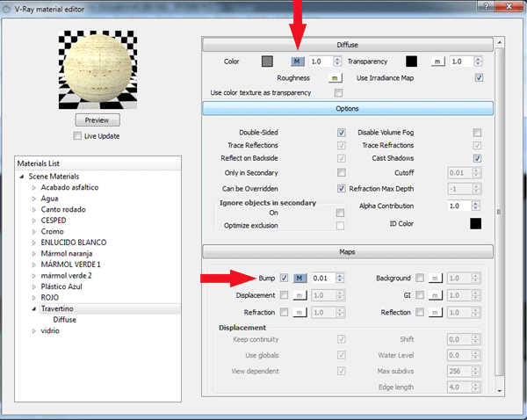This screenshot has width=527, height=420.
Task: Collapse the Travertino material
Action: coord(34,308)
